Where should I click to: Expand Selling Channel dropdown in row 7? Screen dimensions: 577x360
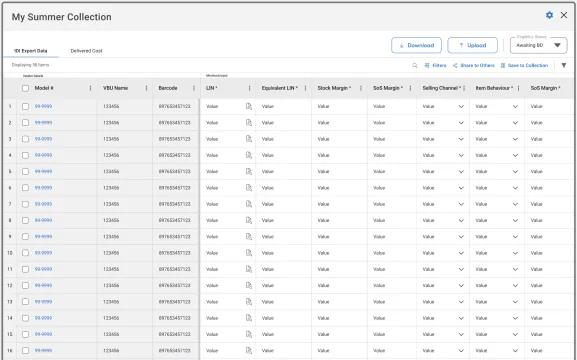pos(461,204)
